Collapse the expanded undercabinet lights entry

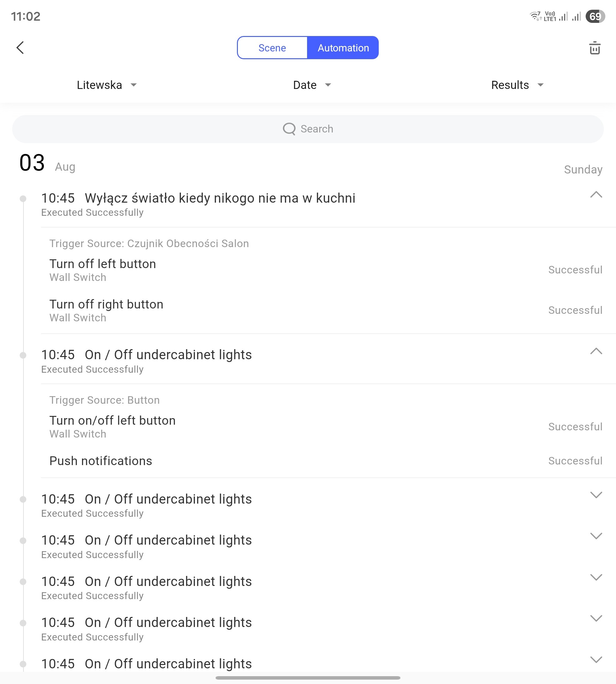pyautogui.click(x=596, y=351)
